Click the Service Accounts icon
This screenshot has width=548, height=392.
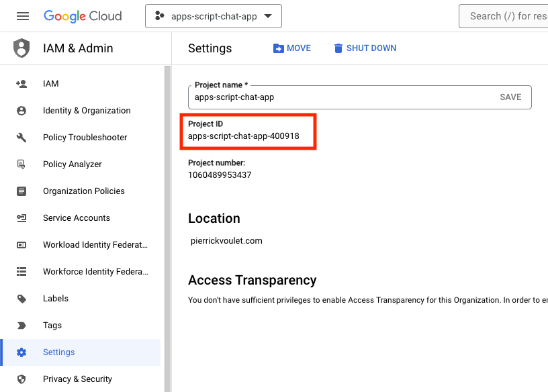pyautogui.click(x=21, y=218)
